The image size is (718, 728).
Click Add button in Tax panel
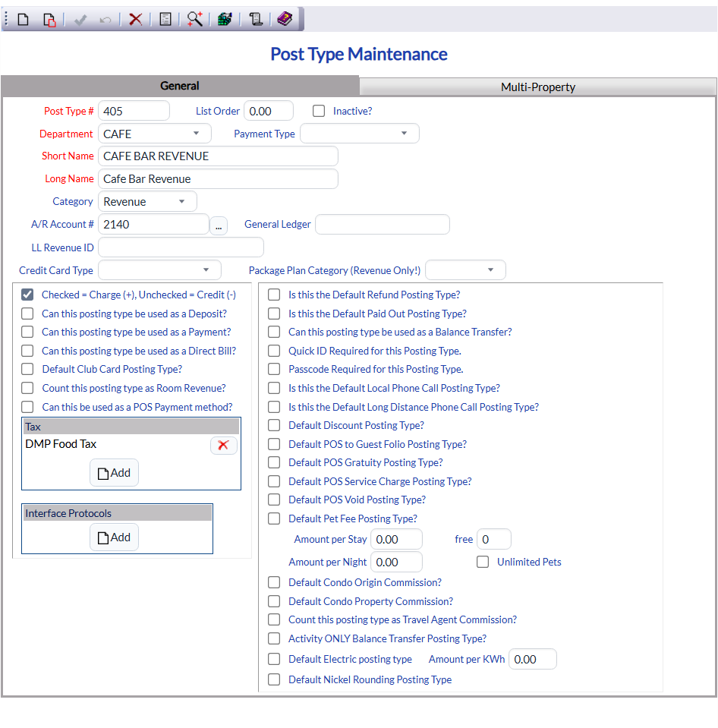114,473
